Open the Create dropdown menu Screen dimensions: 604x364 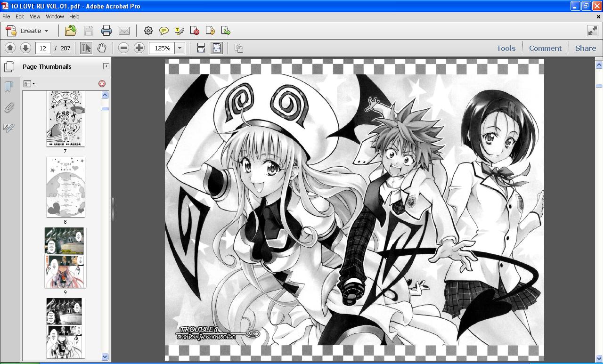[x=27, y=31]
